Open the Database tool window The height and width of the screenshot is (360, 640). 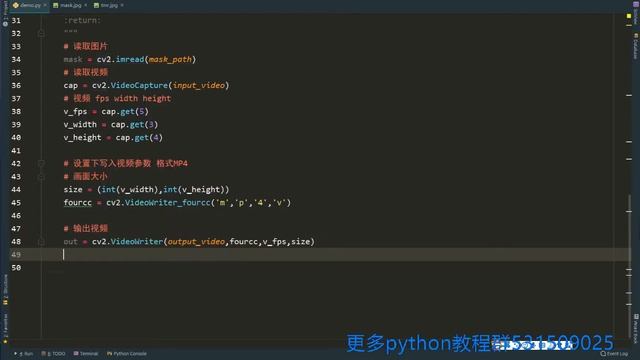point(636,46)
